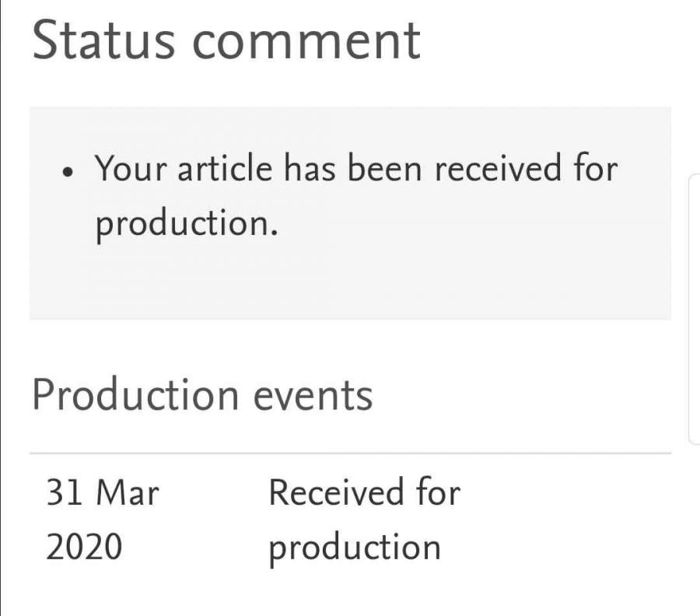Click the year "2020" in the events row
The width and height of the screenshot is (700, 616).
pos(84,548)
